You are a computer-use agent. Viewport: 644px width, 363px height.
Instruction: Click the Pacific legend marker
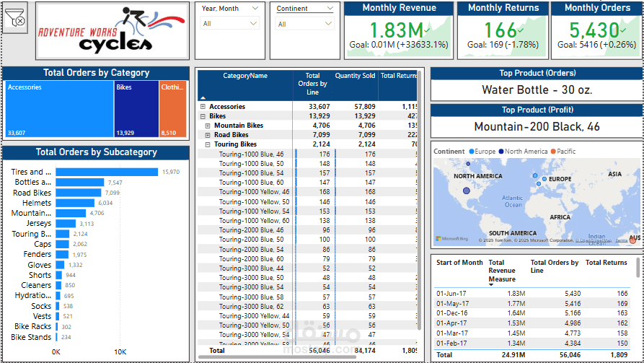click(553, 152)
